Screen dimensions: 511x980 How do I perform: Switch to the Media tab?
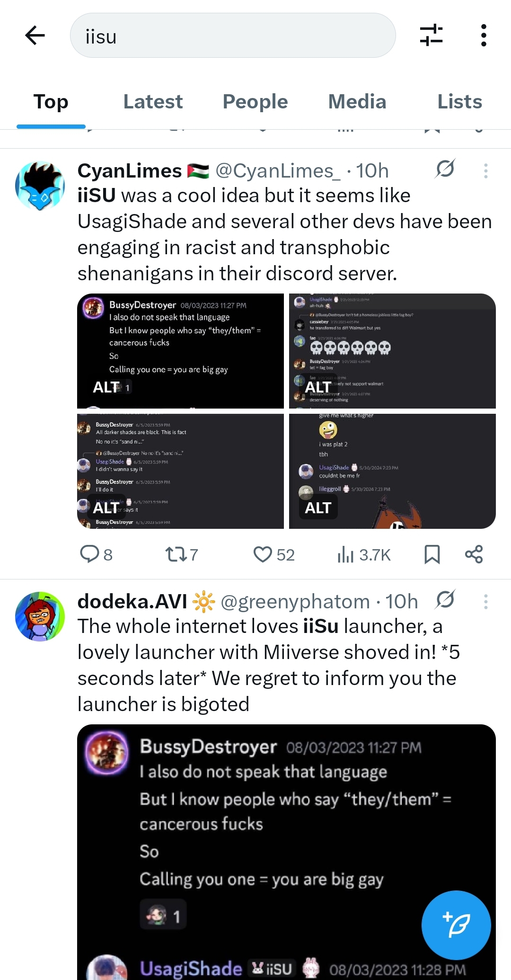(x=357, y=102)
